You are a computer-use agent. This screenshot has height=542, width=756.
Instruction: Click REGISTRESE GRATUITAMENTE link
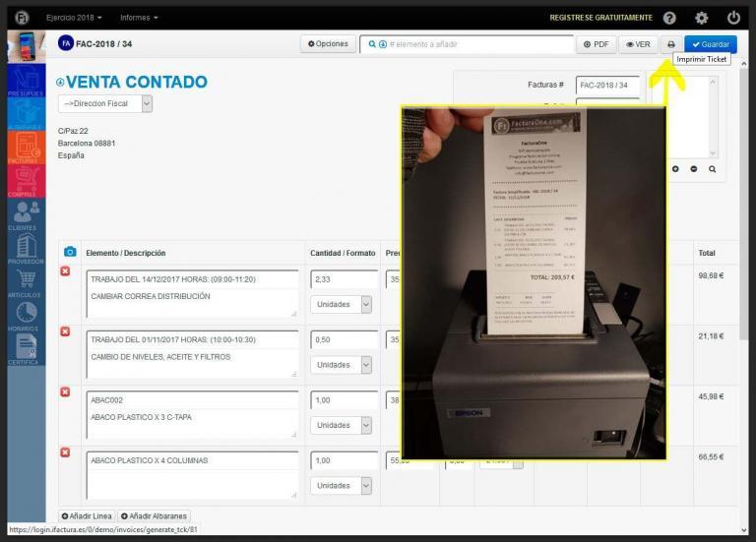point(600,18)
